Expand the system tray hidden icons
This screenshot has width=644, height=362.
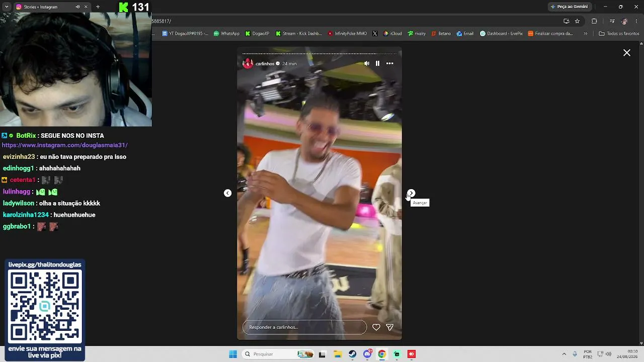click(564, 354)
